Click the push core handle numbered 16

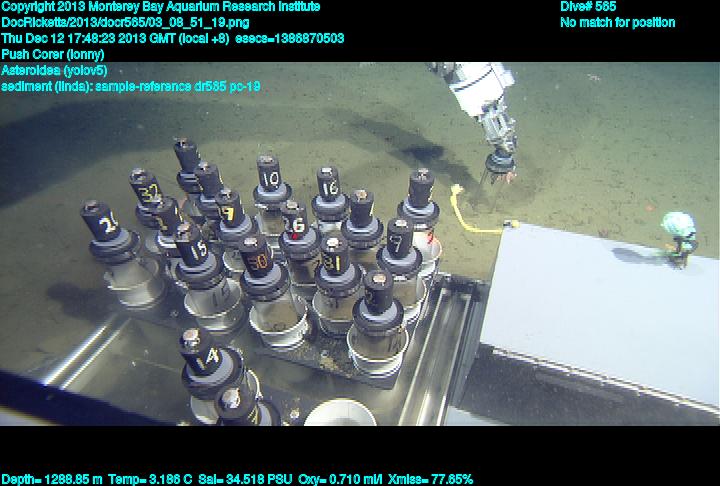329,184
